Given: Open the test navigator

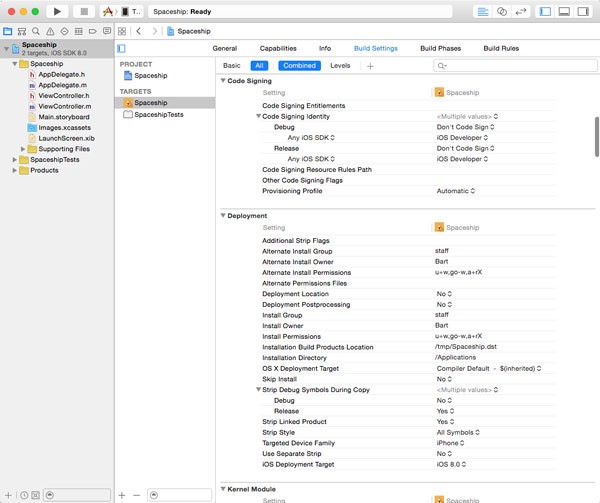Looking at the screenshot, I should [64, 31].
